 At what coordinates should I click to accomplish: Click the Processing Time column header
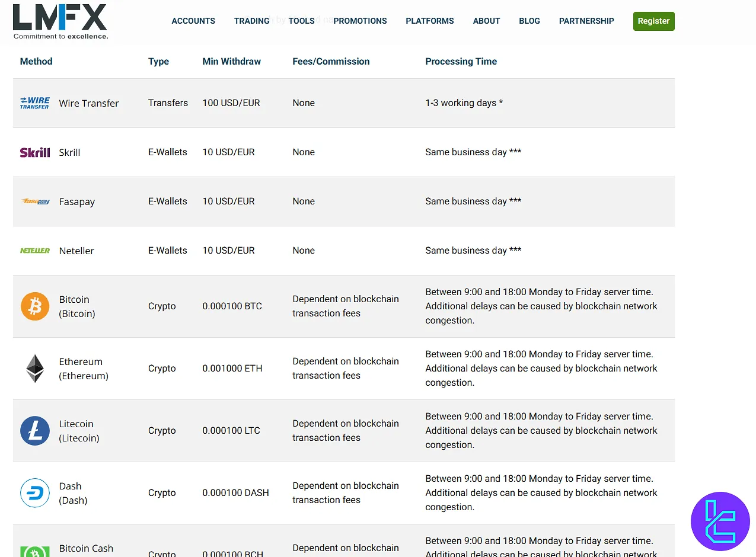(461, 62)
